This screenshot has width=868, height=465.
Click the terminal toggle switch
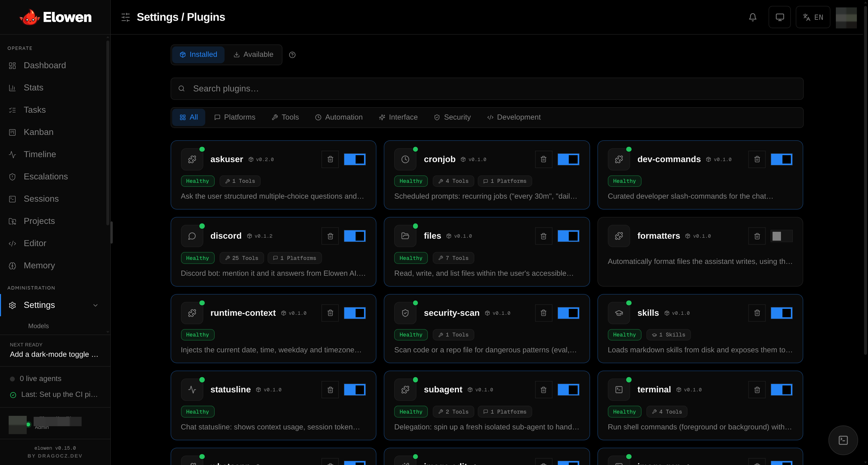[x=781, y=390]
